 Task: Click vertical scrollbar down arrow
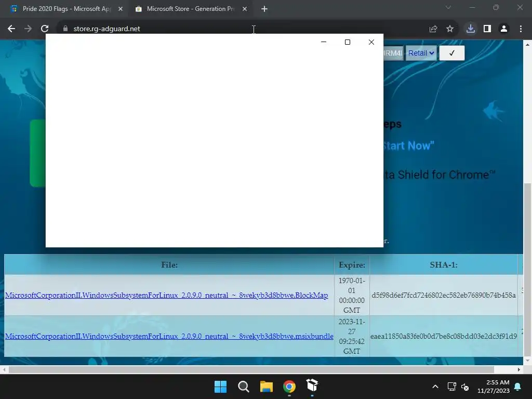pyautogui.click(x=527, y=361)
